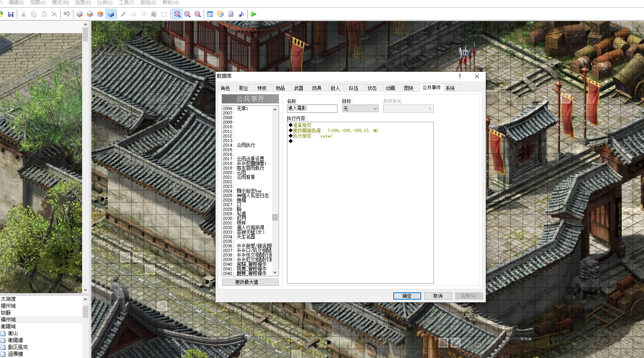
Task: Click the 更改最大值 button
Action: click(x=250, y=282)
